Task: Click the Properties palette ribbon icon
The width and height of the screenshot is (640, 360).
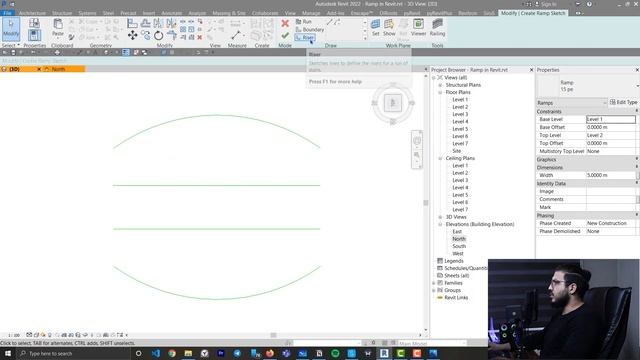Action: click(34, 35)
